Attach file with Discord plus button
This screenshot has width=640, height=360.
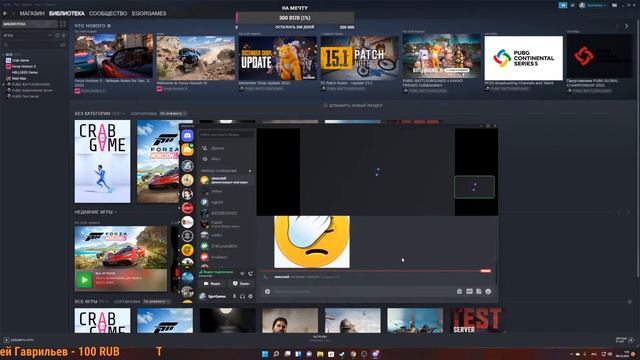[267, 292]
